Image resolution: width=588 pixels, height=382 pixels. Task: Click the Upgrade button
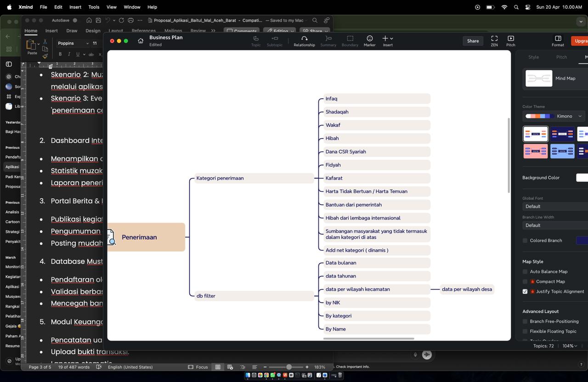pos(580,41)
